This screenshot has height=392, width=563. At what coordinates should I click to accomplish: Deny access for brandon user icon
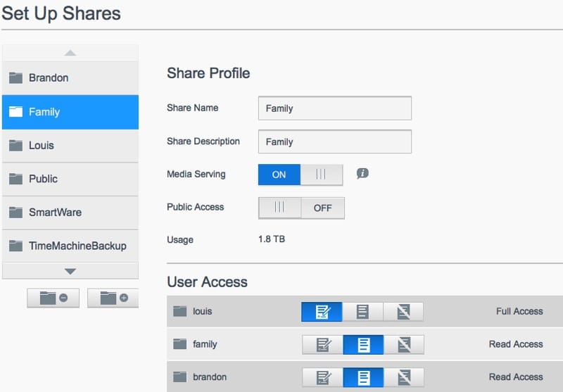point(403,377)
